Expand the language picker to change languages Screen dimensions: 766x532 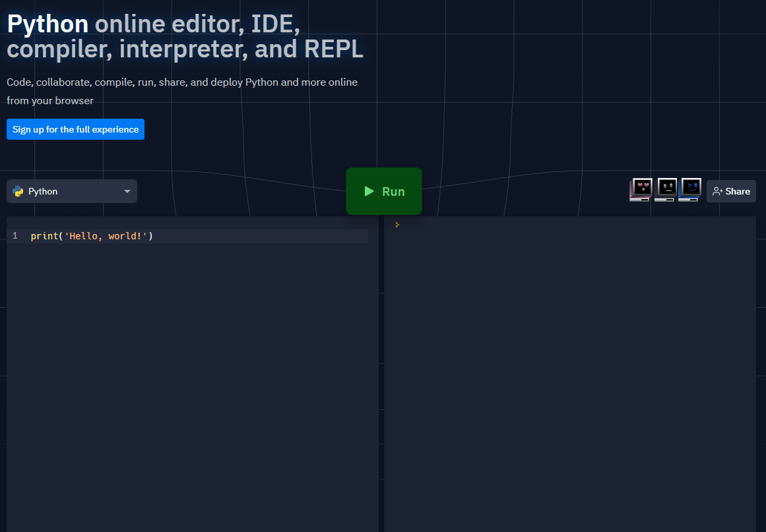71,191
